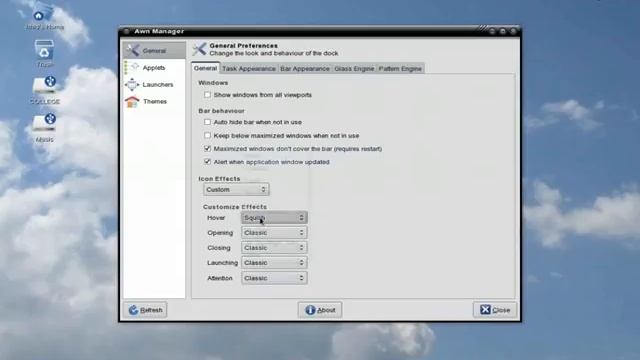Minimize the Awn Manager window
Image resolution: width=640 pixels, height=360 pixels.
pos(492,31)
